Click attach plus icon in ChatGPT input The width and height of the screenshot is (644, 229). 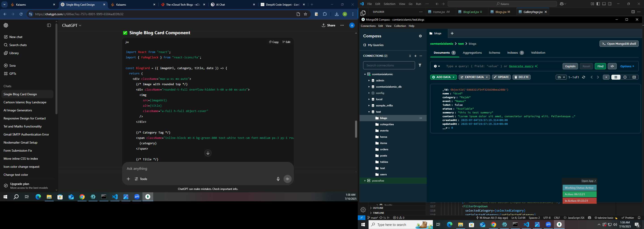(x=128, y=179)
